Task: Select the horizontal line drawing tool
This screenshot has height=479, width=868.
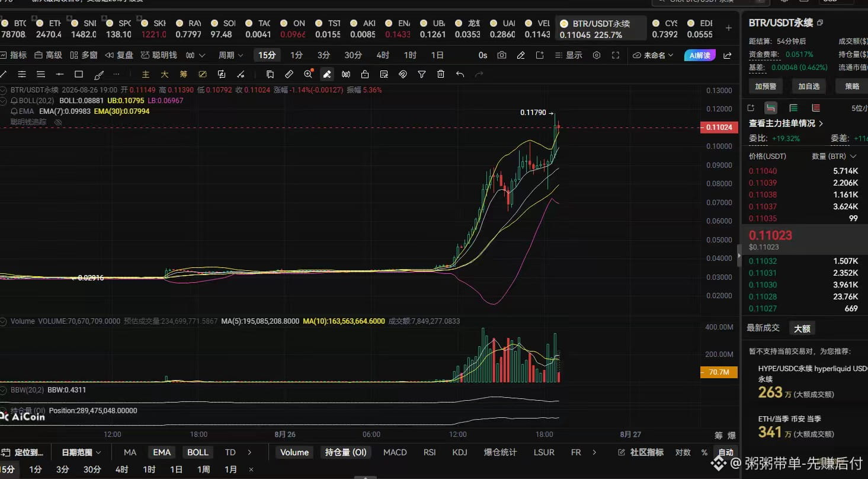Action: pos(60,74)
